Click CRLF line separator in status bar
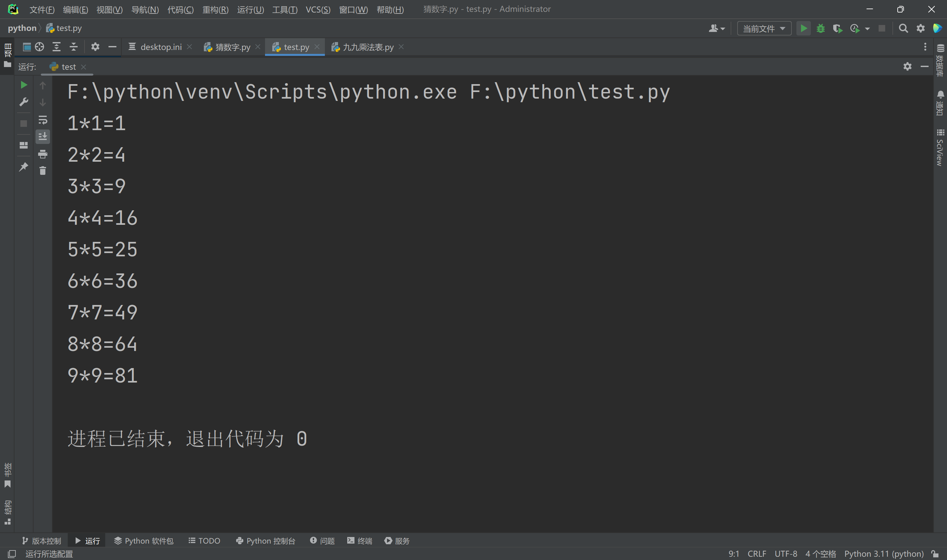 pyautogui.click(x=756, y=553)
